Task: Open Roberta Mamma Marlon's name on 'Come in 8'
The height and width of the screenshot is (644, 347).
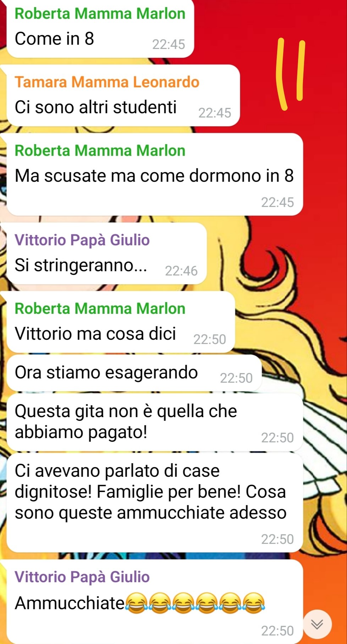Action: point(100,13)
